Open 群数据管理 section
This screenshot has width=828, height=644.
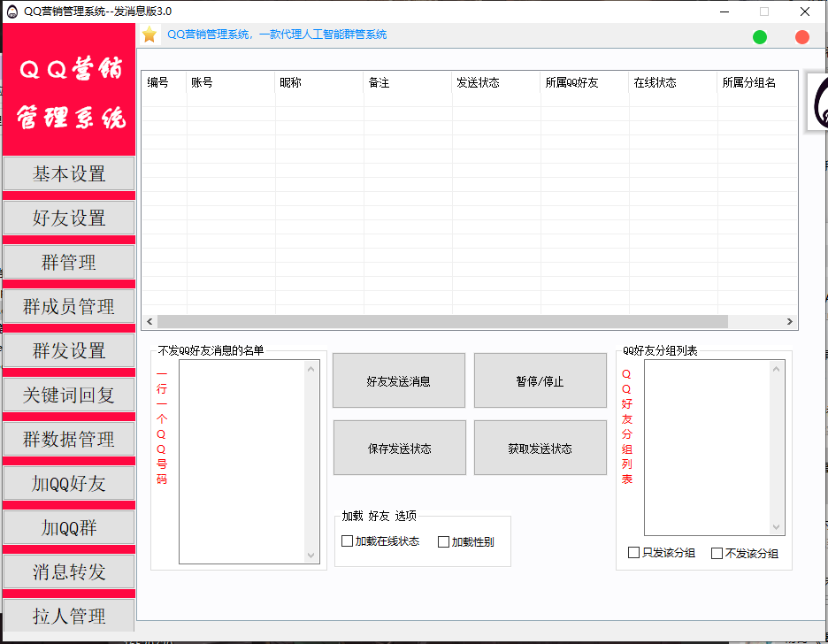[x=69, y=439]
